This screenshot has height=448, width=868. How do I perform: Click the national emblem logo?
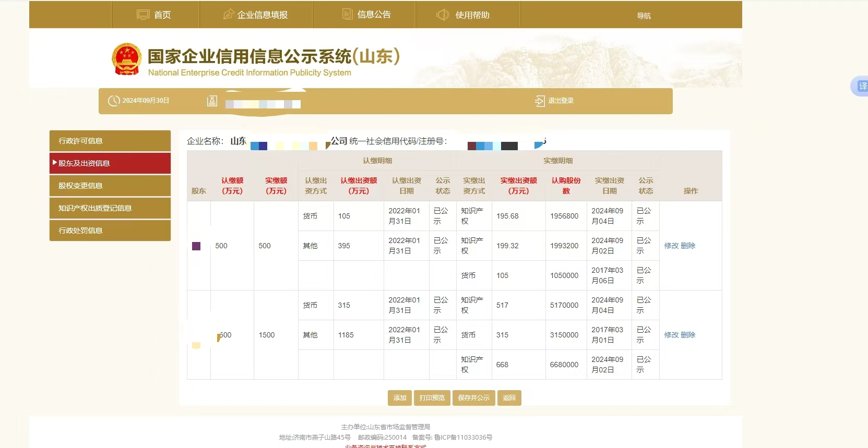(127, 59)
